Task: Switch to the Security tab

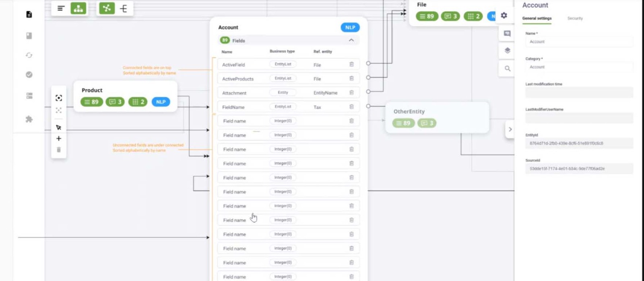Action: (575, 18)
